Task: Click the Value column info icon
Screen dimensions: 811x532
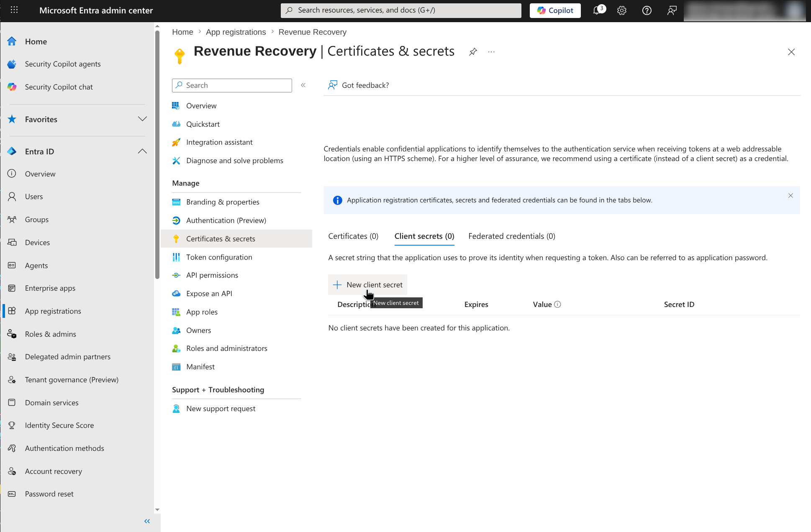Action: [557, 304]
